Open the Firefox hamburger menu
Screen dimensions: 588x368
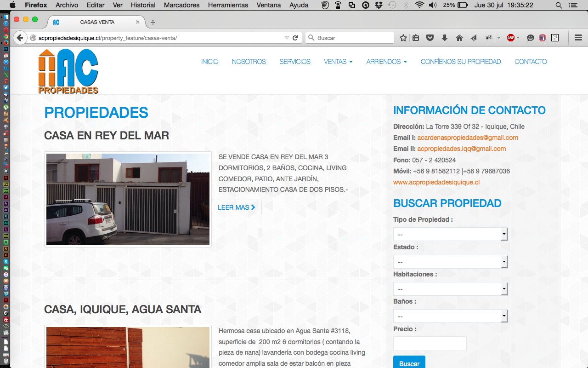578,38
